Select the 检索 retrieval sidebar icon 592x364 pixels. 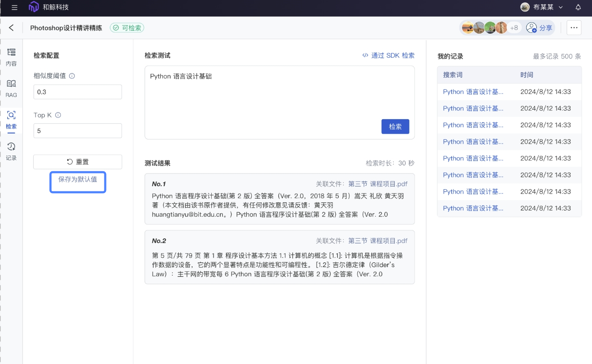click(11, 120)
